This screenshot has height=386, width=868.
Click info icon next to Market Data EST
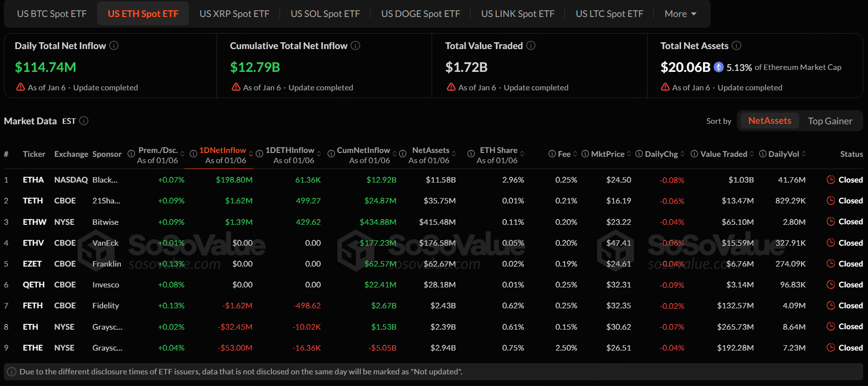[84, 121]
